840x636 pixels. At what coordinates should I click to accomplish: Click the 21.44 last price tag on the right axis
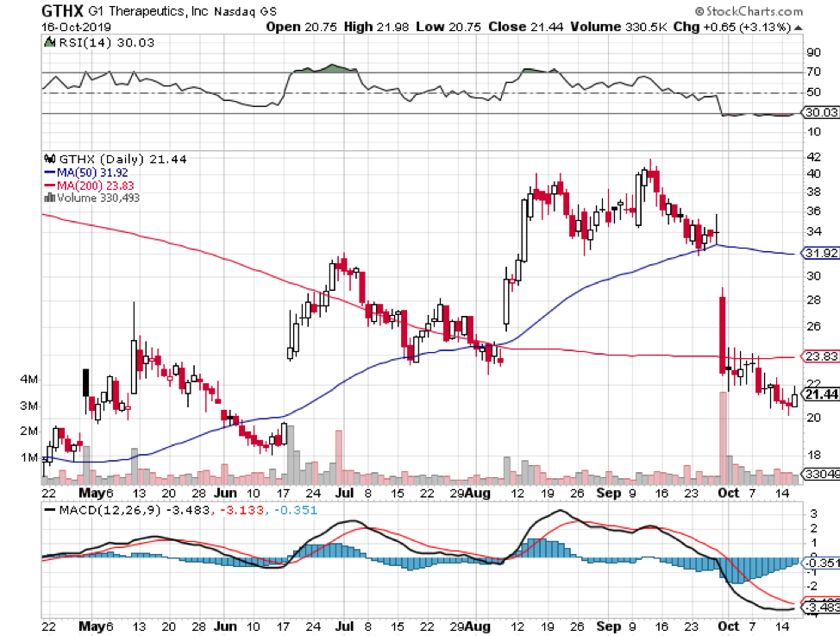click(x=821, y=394)
